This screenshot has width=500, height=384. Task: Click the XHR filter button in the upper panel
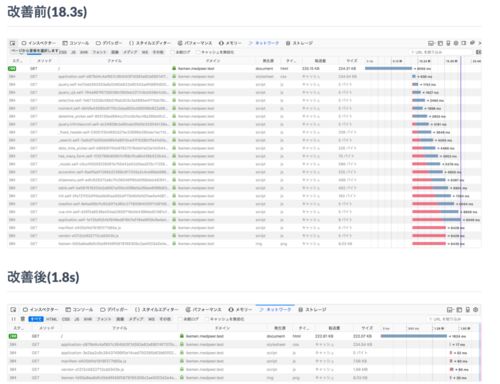(x=84, y=52)
